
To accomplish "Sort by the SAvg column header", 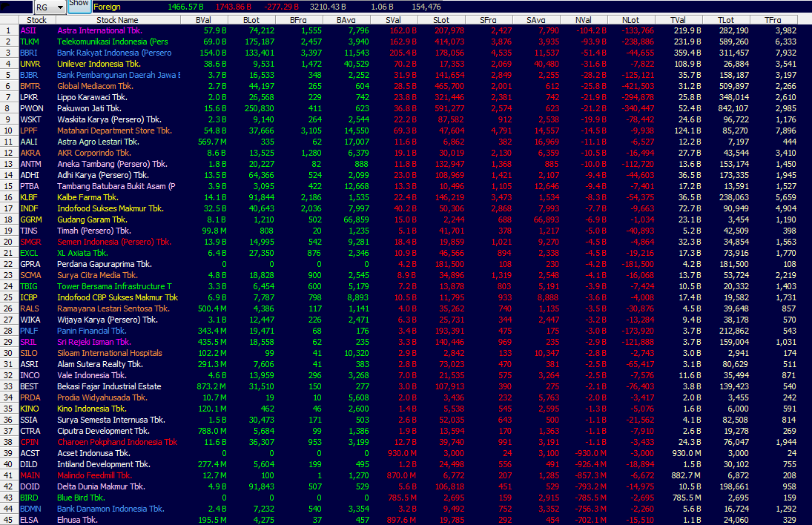I will coord(536,20).
